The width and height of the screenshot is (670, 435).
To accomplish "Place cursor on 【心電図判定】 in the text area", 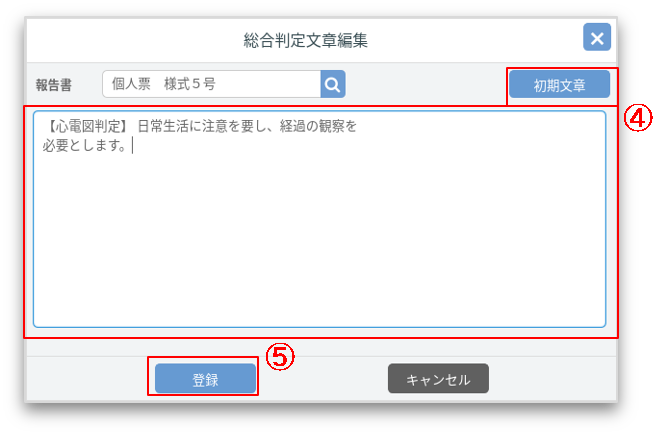I will tap(87, 126).
